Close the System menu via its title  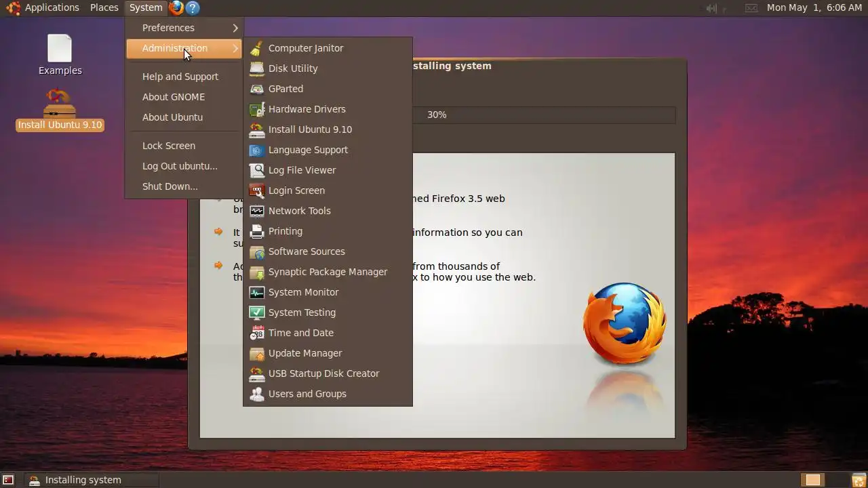click(x=146, y=8)
